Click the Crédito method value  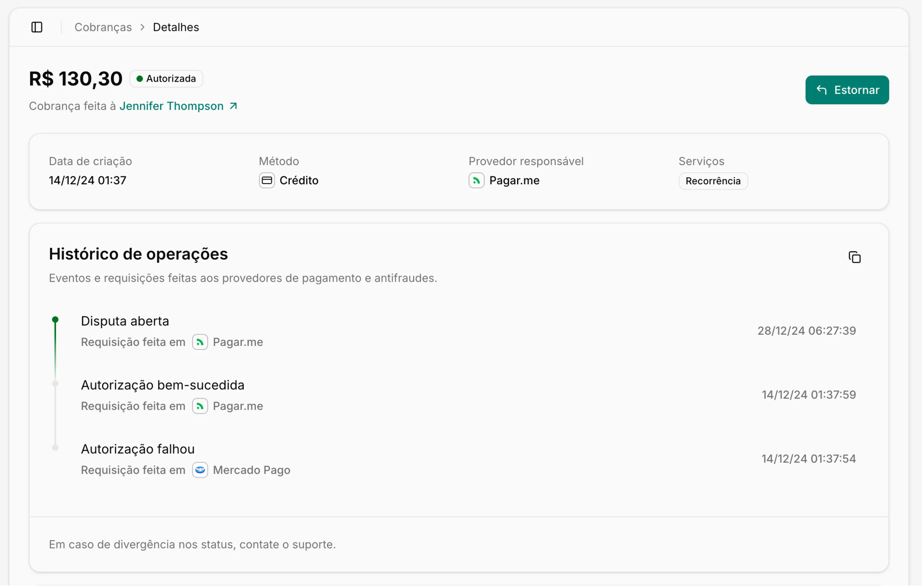299,180
